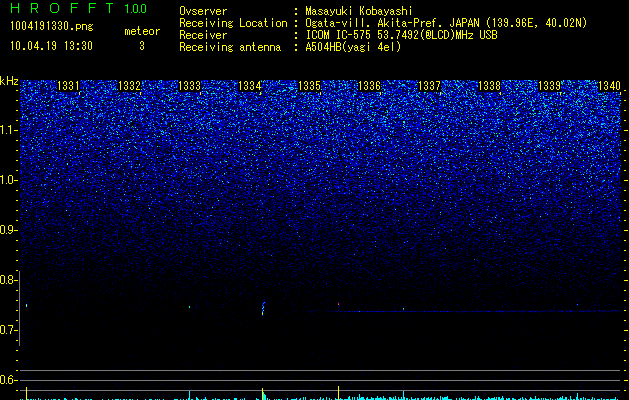Click the A504HB(yagi 4el) antenna text
The height and width of the screenshot is (400, 629).
(353, 47)
